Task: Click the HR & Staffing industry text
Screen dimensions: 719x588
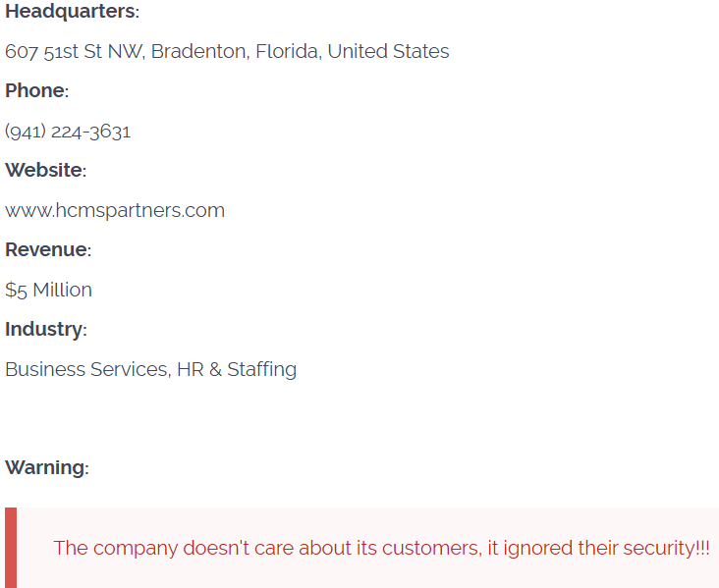Action: [x=237, y=369]
